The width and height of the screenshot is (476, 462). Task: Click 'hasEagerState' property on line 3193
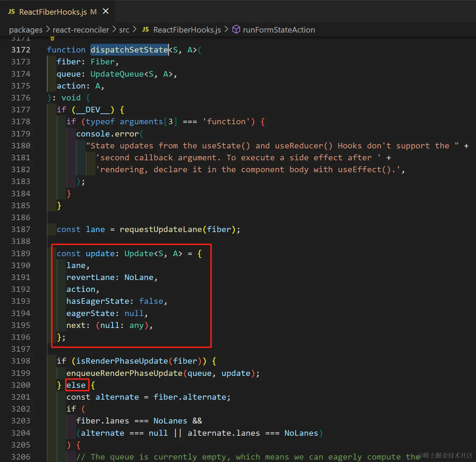click(98, 301)
